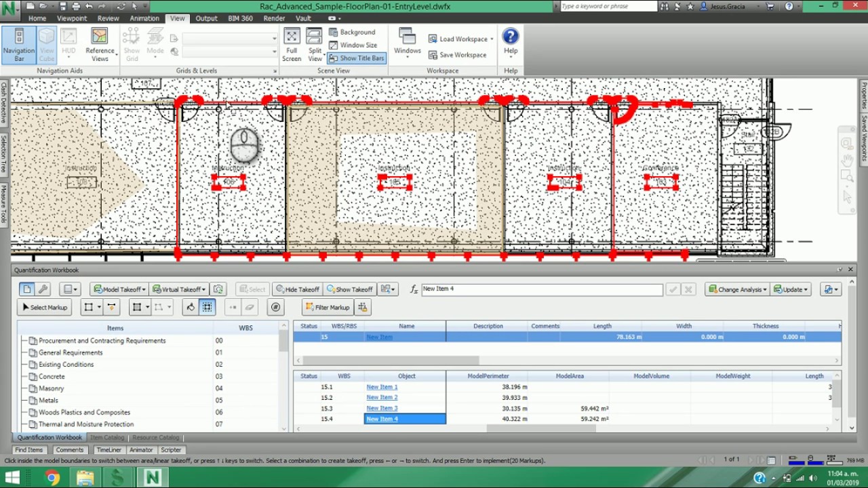Select Thermal and Moisture Protection item
Image resolution: width=868 pixels, height=488 pixels.
point(86,424)
